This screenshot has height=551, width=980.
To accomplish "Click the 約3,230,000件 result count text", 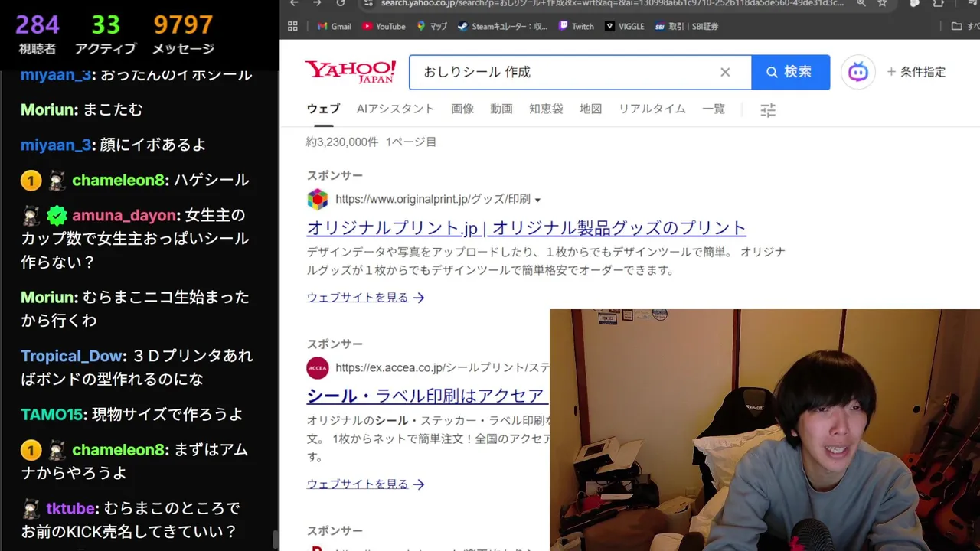I will click(342, 142).
